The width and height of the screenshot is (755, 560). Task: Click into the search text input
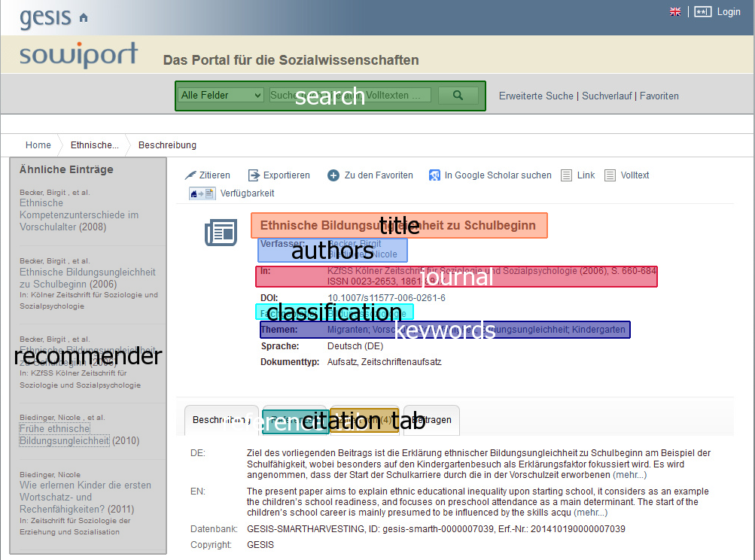tap(350, 96)
